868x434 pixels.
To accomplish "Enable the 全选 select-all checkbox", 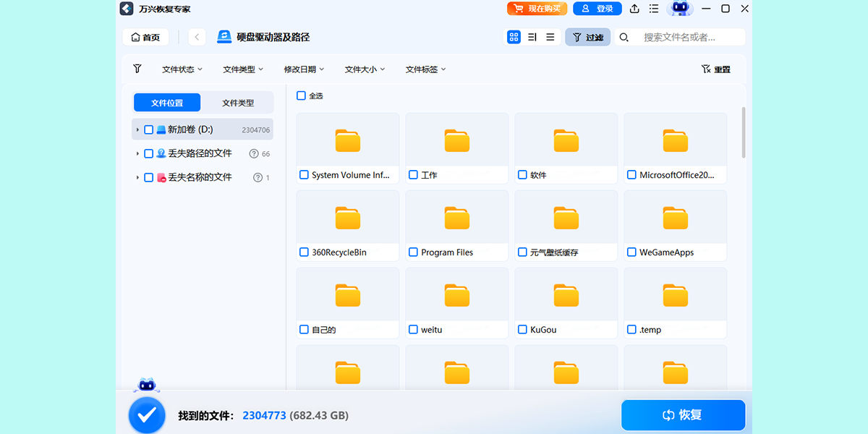I will pos(302,95).
